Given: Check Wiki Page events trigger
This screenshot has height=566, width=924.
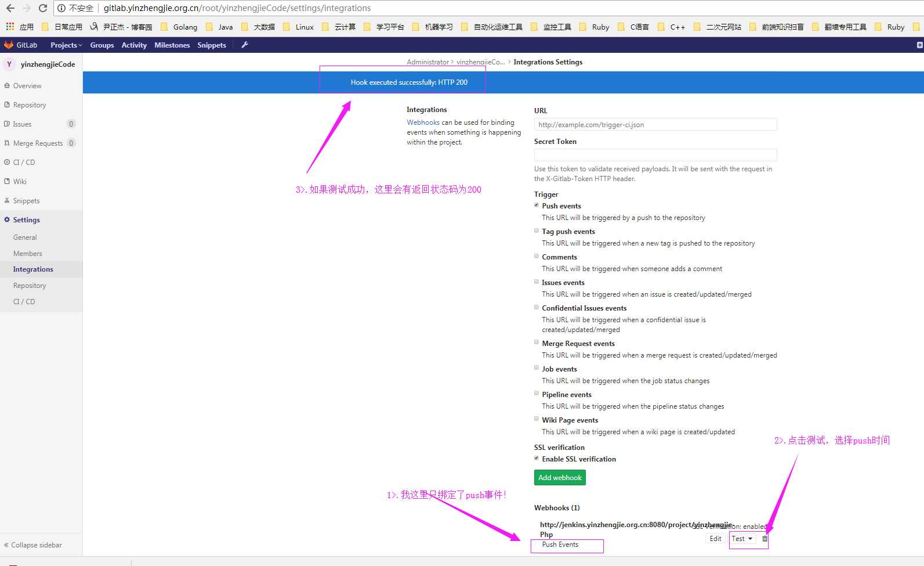Looking at the screenshot, I should tap(537, 419).
